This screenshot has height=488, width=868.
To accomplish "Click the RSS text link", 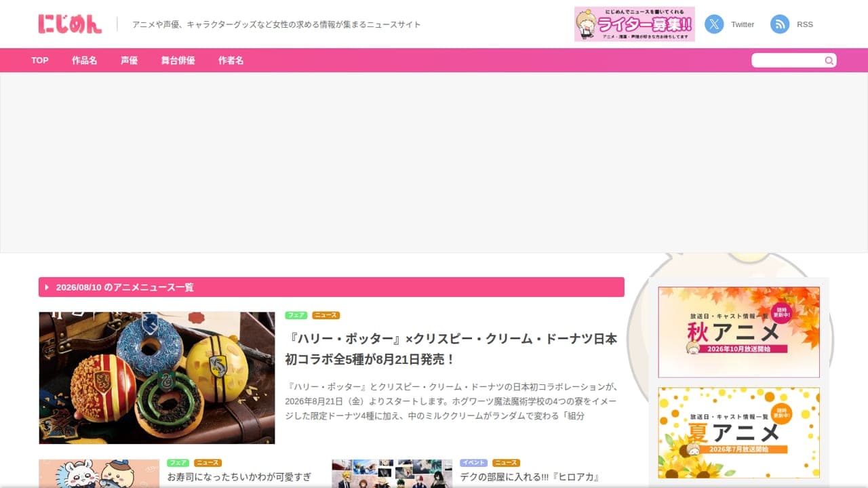I will [805, 24].
